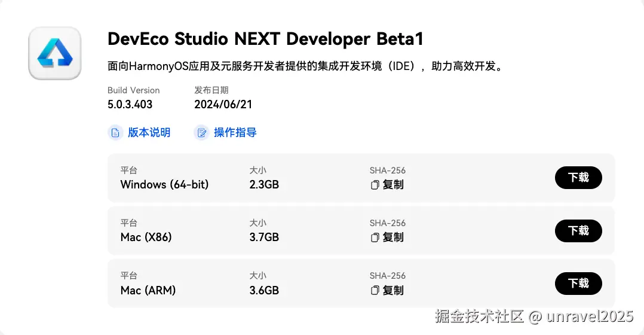
Task: Select the Windows (64-bit) platform label
Action: point(164,185)
